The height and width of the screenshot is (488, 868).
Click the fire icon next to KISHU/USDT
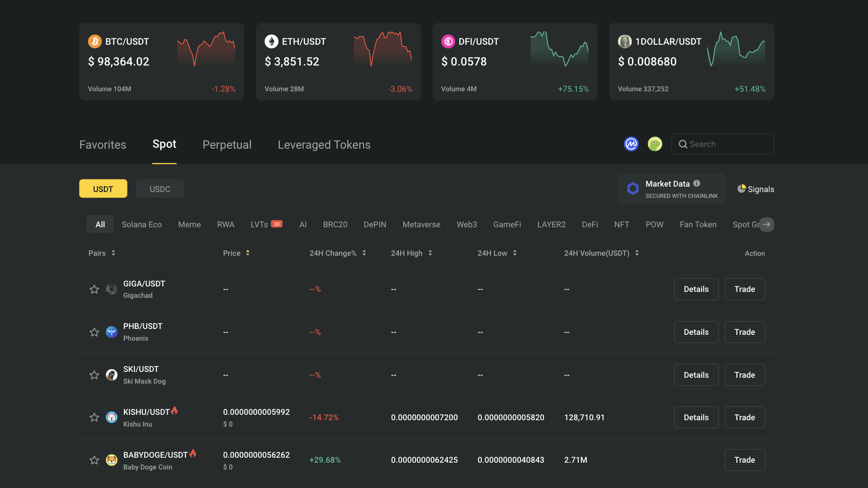(175, 411)
